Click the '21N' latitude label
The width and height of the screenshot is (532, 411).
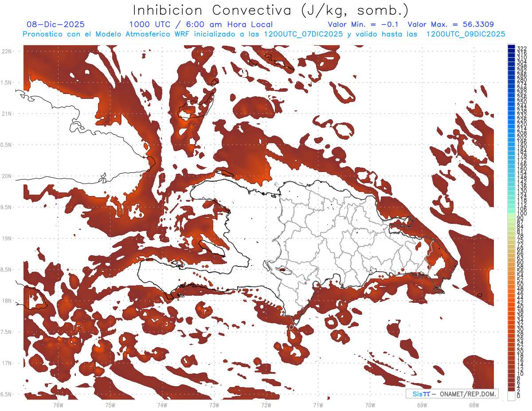[7, 114]
